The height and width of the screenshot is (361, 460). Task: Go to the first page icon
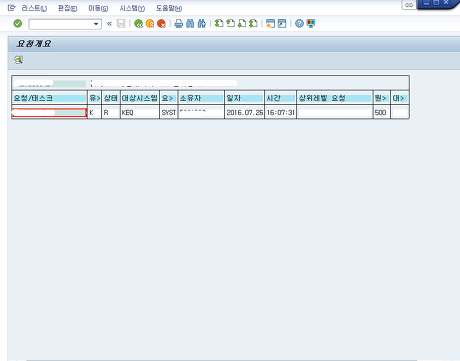pos(219,23)
